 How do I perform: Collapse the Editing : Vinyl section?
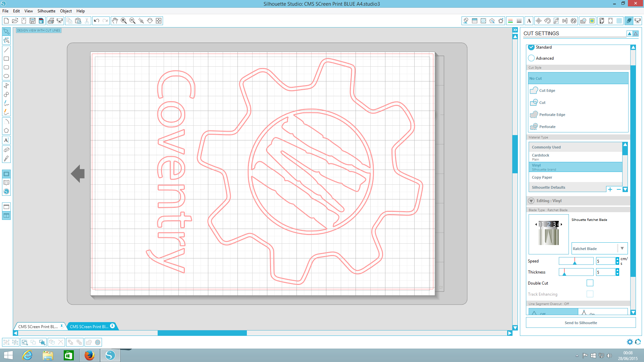point(531,201)
